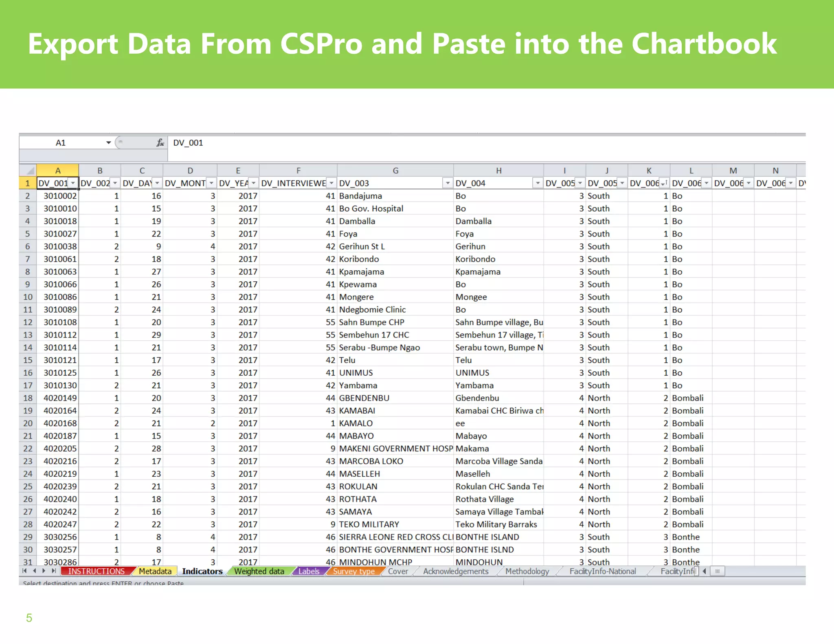Click cell containing Bandajuma
The image size is (834, 644).
click(x=395, y=196)
